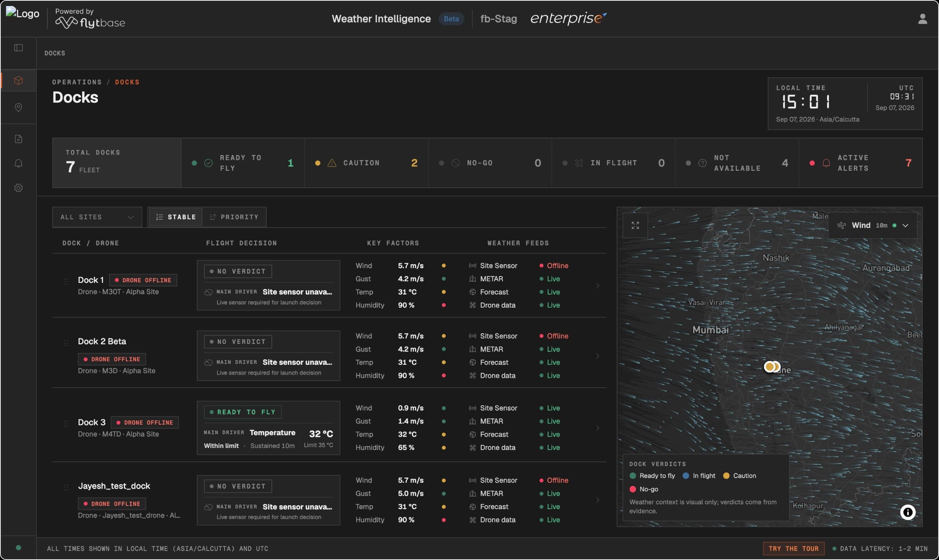Screen dimensions: 939x560
Task: Expand Dock 1 row details chevron
Action: point(598,285)
